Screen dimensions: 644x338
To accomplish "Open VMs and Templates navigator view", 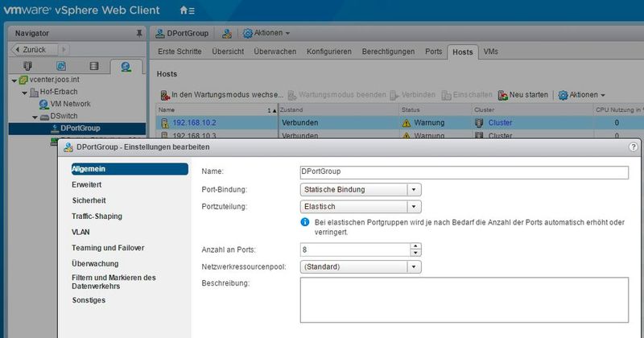I will tap(61, 66).
